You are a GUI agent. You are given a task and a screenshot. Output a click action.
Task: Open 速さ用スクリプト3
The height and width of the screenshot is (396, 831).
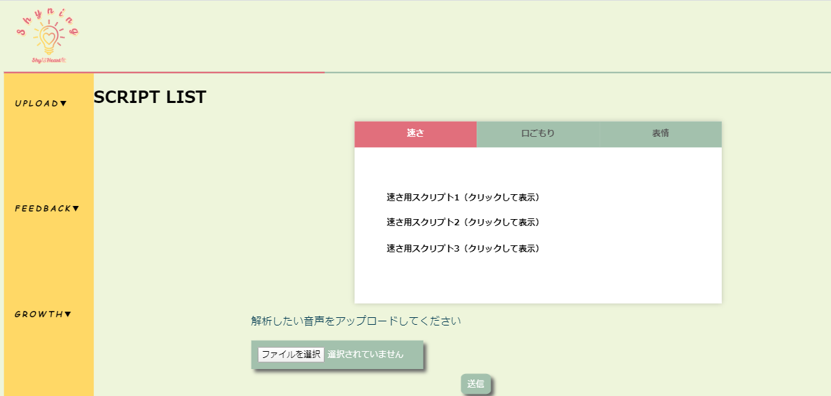(463, 248)
